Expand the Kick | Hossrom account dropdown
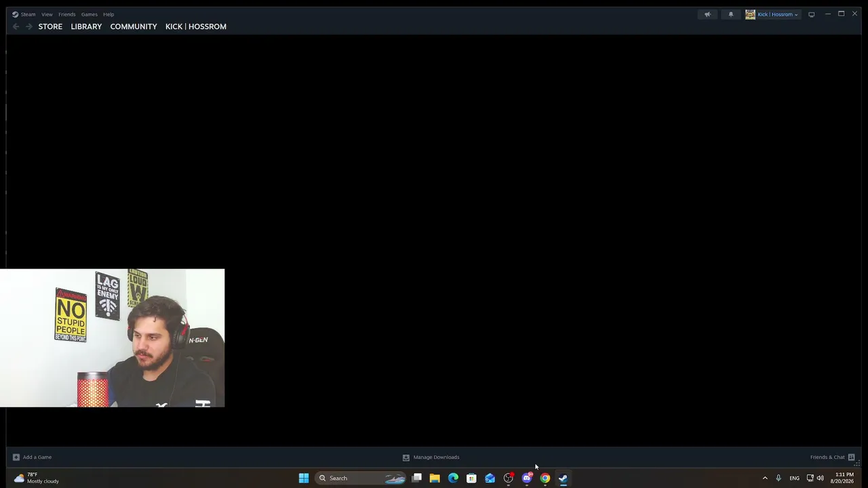The height and width of the screenshot is (488, 868). click(772, 14)
